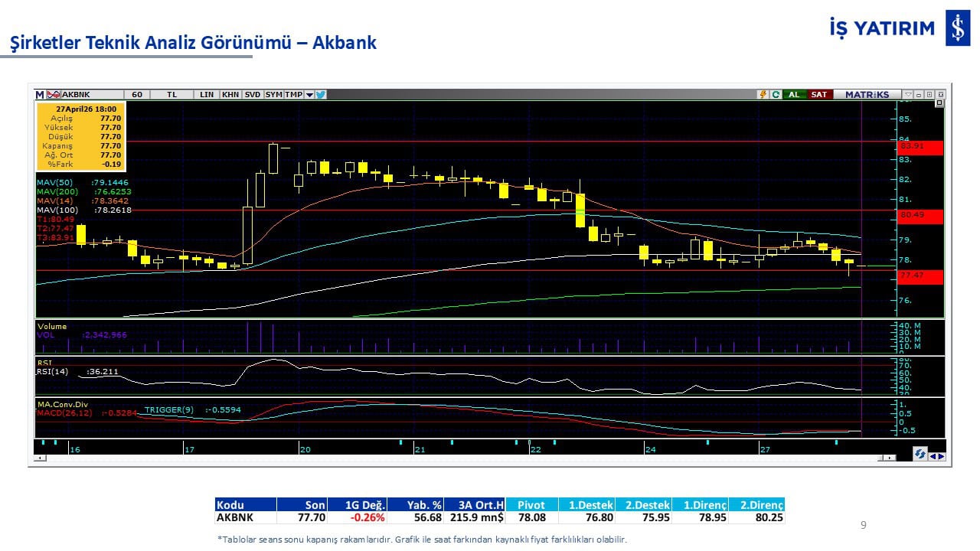Select the TMP template item
This screenshot has height=551, width=980.
pos(293,95)
